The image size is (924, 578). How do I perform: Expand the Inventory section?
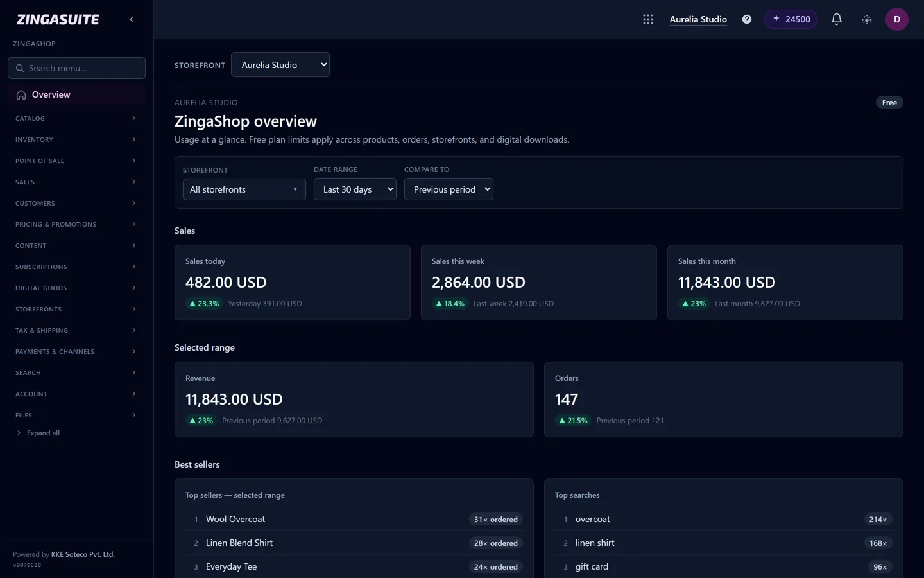click(76, 139)
